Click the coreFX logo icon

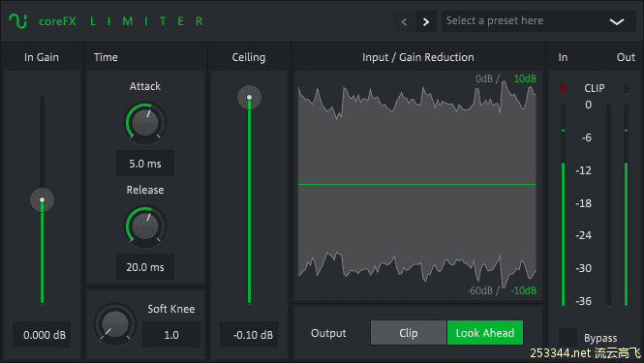[18, 20]
